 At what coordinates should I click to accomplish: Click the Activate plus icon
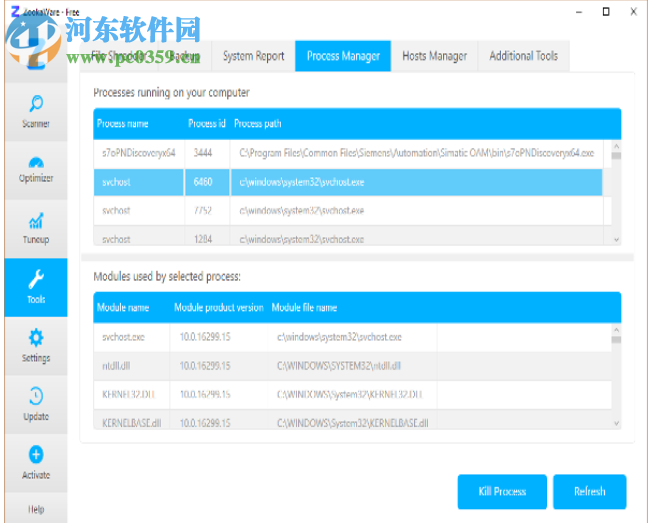coord(36,454)
